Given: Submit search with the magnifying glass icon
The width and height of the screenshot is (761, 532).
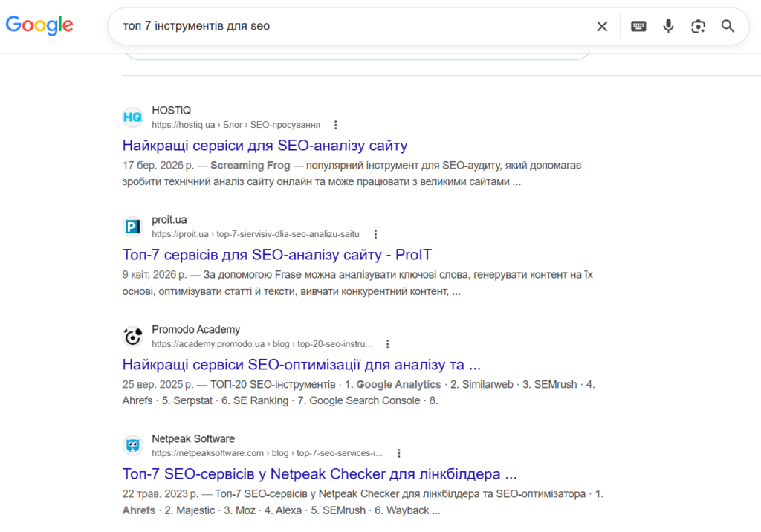Looking at the screenshot, I should [728, 26].
